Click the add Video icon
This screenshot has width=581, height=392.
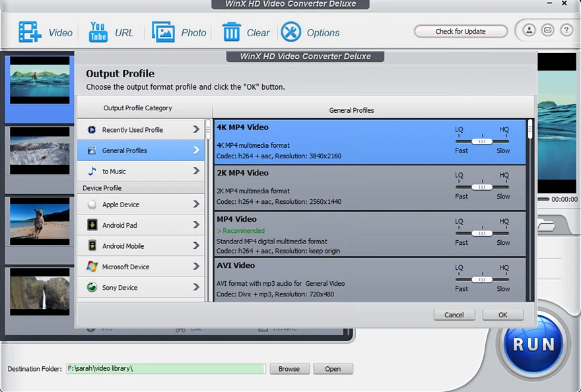tap(30, 32)
